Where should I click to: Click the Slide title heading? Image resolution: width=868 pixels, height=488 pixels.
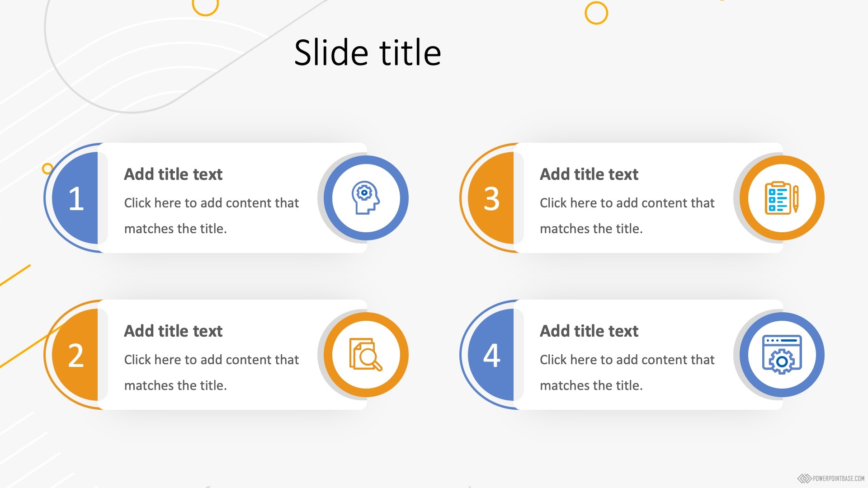point(367,53)
